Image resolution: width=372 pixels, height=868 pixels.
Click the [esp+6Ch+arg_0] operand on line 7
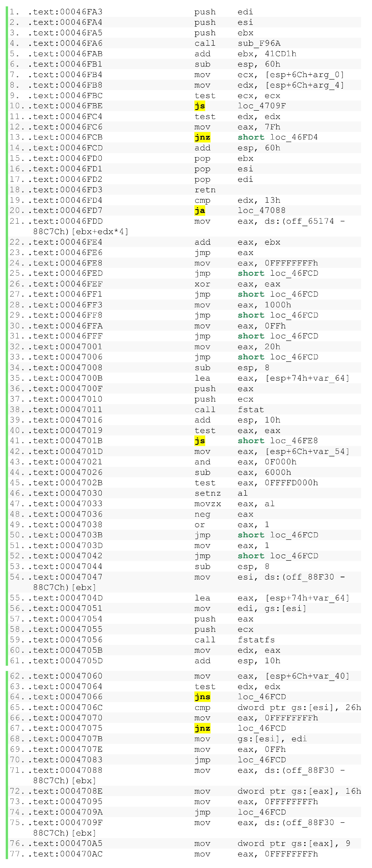coord(305,75)
